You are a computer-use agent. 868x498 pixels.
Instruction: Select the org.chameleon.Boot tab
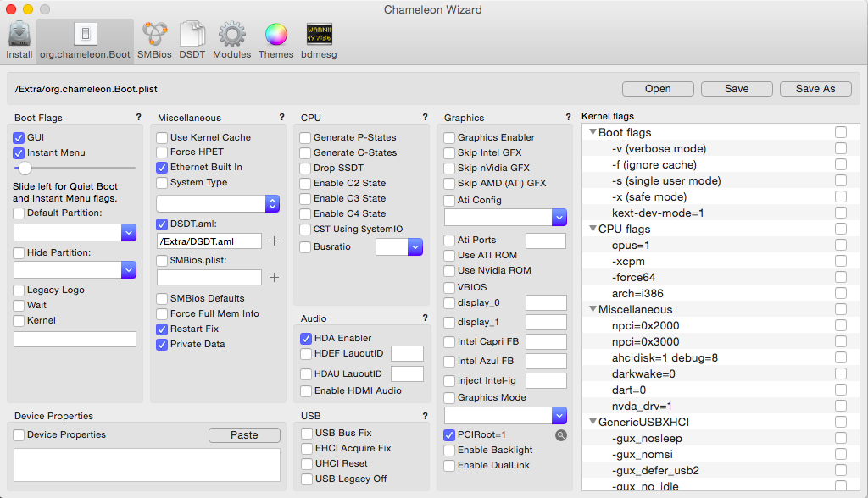[x=85, y=40]
